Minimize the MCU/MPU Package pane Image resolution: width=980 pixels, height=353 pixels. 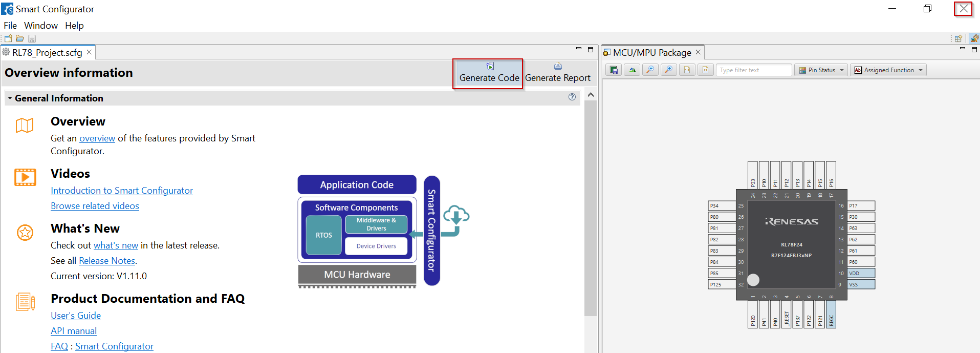(x=963, y=49)
